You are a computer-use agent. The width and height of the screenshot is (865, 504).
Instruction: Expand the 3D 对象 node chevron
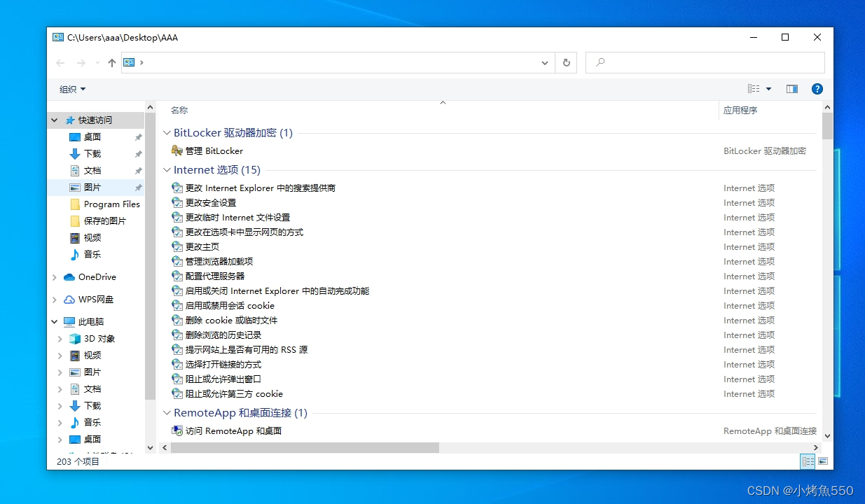[x=60, y=339]
